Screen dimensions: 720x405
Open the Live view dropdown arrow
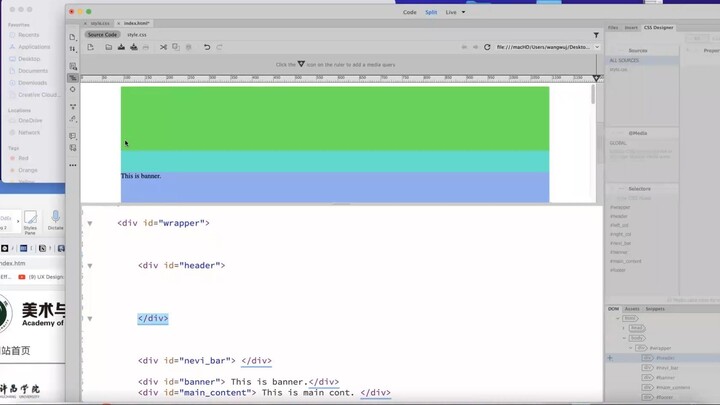(463, 12)
